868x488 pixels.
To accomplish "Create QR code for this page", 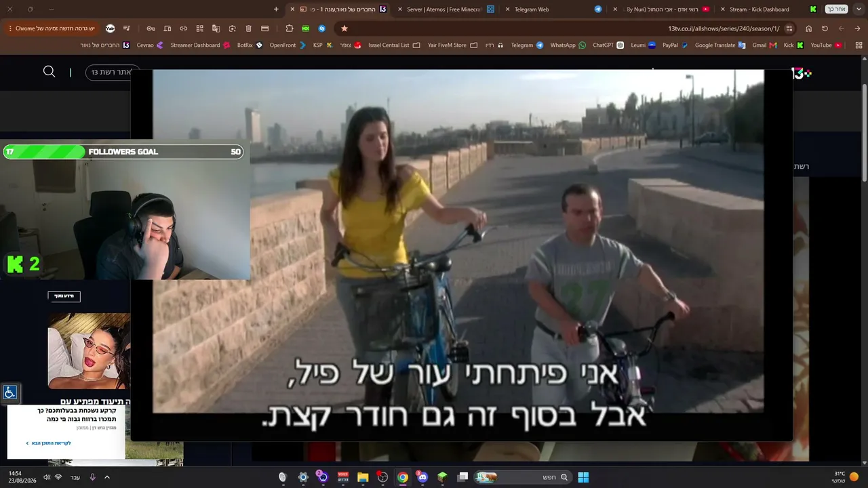I will [199, 28].
